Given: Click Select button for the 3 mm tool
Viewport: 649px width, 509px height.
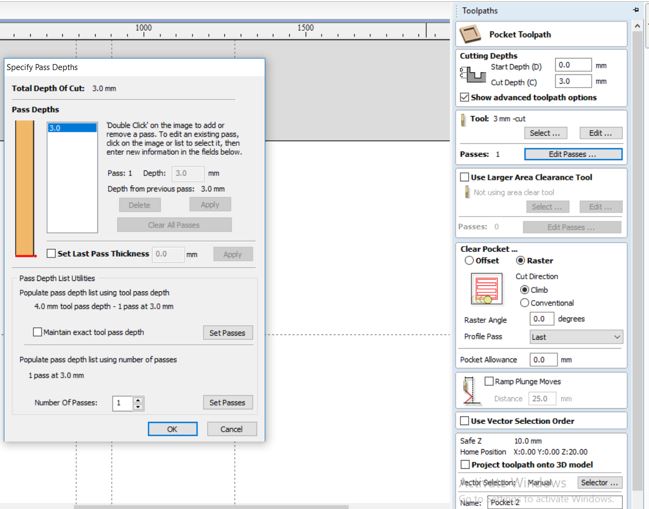Looking at the screenshot, I should click(x=545, y=133).
